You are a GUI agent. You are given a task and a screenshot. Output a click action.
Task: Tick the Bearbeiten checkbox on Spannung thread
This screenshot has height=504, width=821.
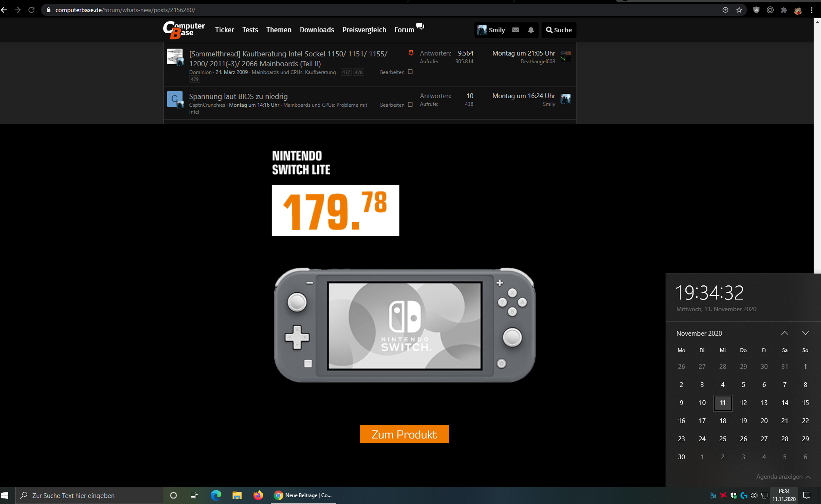(410, 105)
